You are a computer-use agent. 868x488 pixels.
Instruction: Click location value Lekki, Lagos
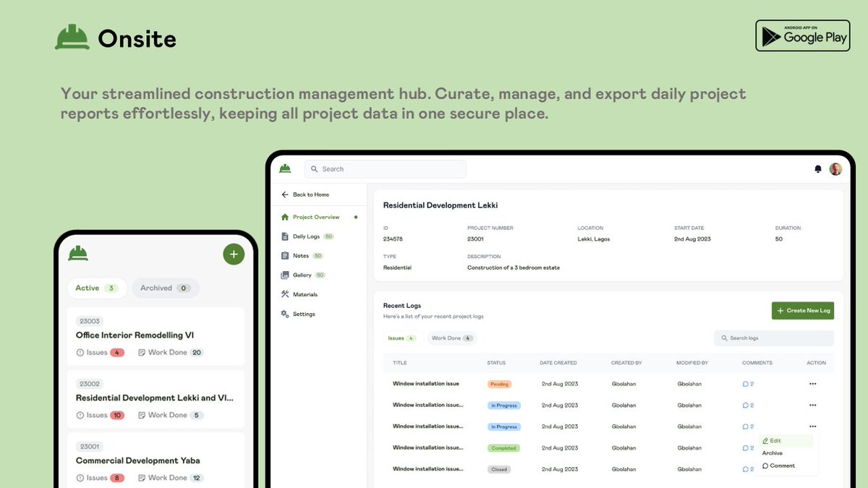point(594,239)
